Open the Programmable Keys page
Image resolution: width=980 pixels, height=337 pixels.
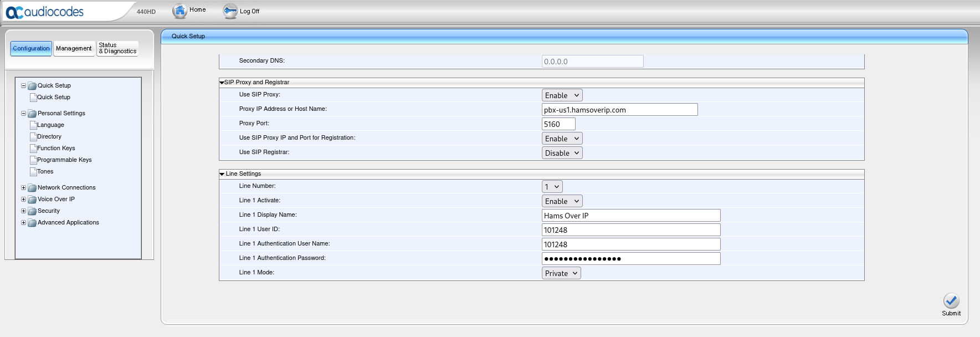point(64,160)
